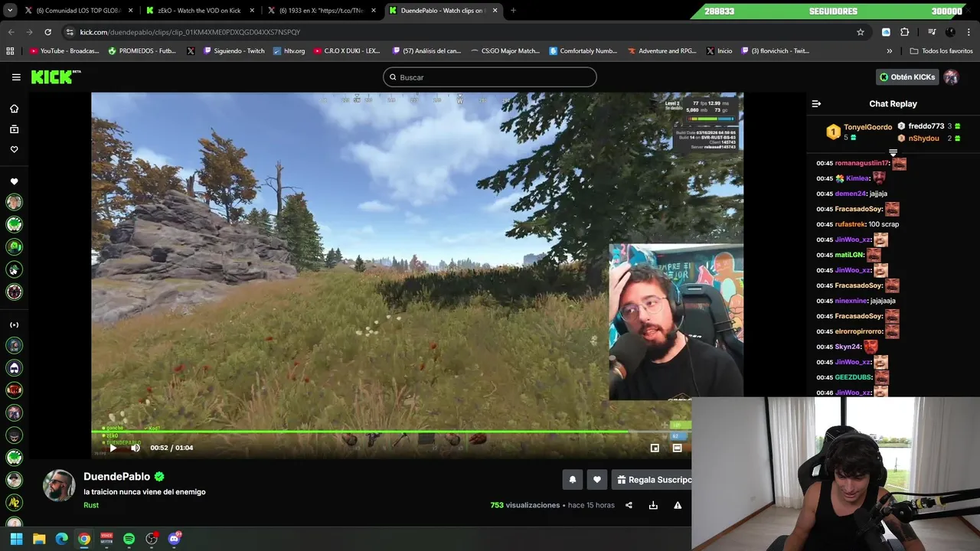Switch to zEkO Watch the VOD tab
The image size is (980, 551).
coord(199,11)
